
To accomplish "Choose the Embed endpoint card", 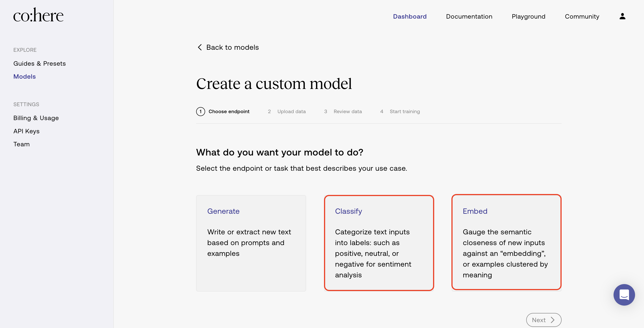I will point(506,242).
